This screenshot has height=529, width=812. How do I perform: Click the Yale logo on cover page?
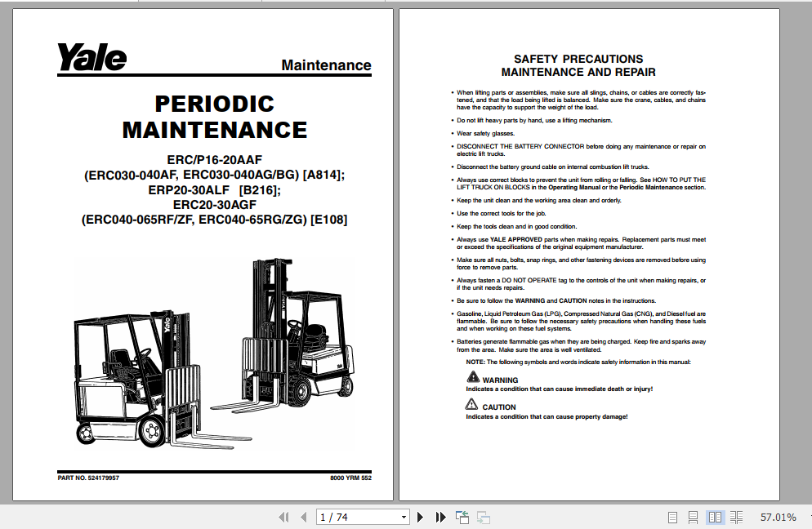pos(91,57)
